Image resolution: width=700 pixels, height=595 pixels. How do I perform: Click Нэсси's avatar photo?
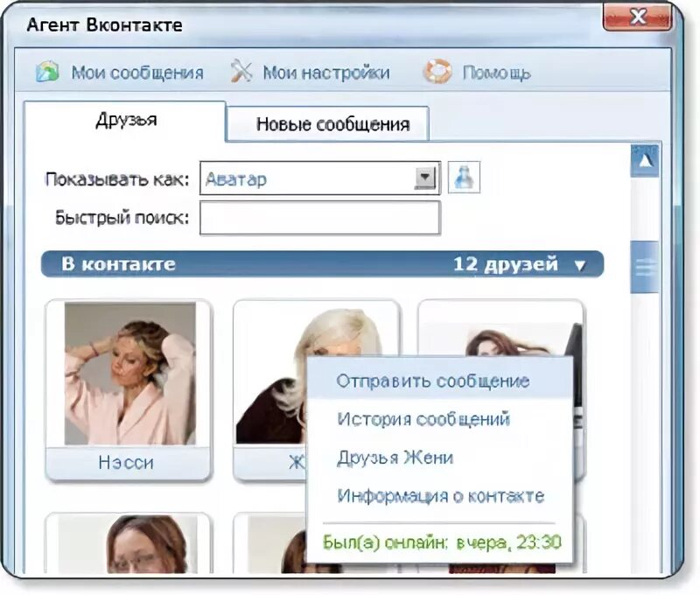click(129, 374)
